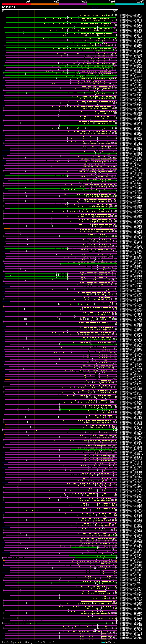146x644 pixels.
Task: Select the UniRef100_Q2L049 row label
Action: (x=131, y=238)
